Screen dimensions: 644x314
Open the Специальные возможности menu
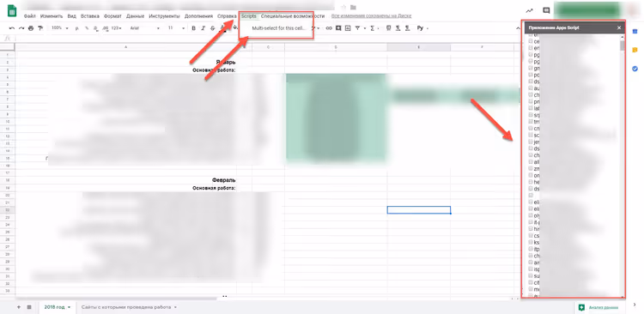click(293, 16)
